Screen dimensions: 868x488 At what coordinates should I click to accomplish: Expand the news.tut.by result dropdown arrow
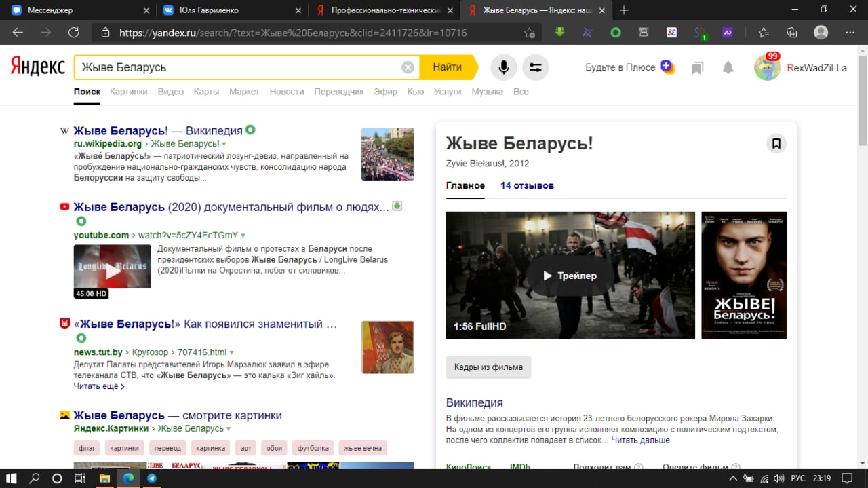click(232, 352)
